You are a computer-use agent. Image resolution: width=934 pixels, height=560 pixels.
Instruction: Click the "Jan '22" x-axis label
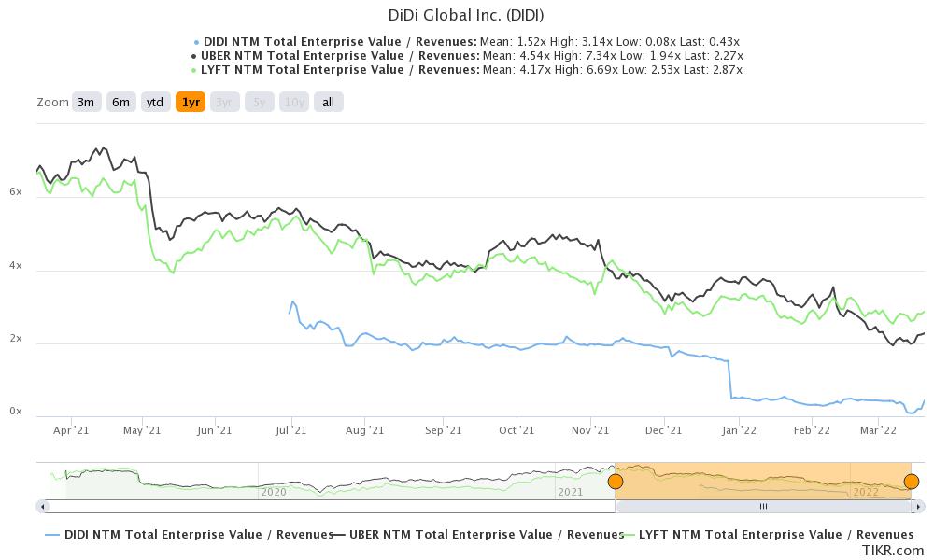[x=739, y=430]
